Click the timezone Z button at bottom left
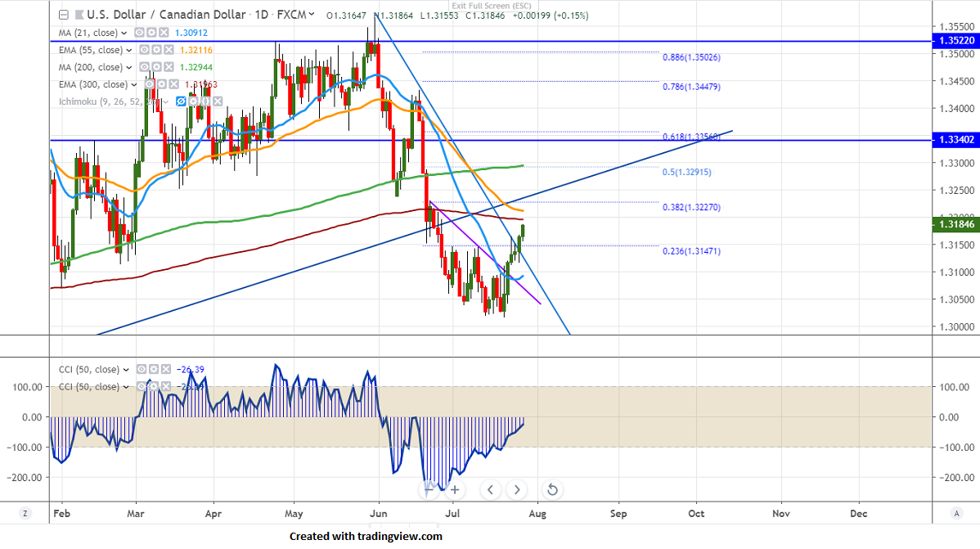This screenshot has width=980, height=549. click(25, 513)
